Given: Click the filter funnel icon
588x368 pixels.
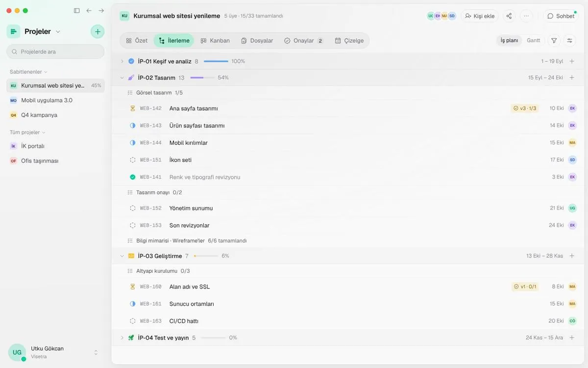Looking at the screenshot, I should point(554,40).
